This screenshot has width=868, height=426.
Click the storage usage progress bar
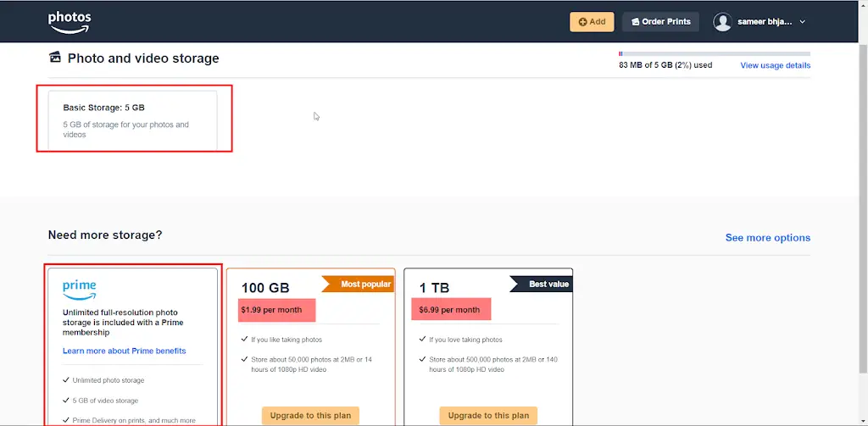click(x=714, y=53)
